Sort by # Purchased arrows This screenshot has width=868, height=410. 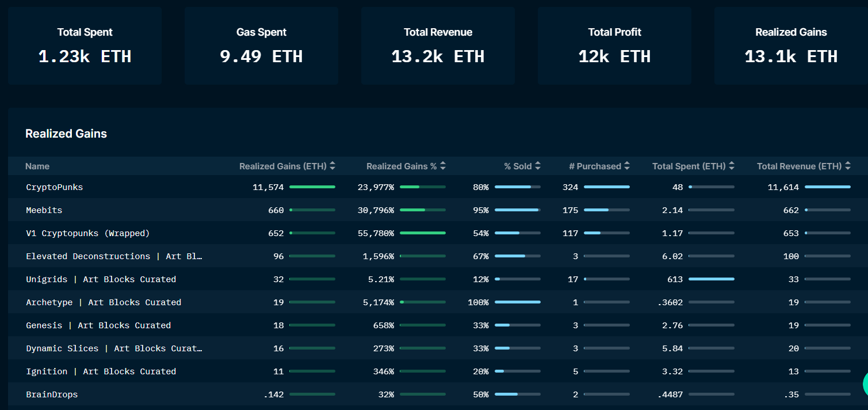point(627,166)
